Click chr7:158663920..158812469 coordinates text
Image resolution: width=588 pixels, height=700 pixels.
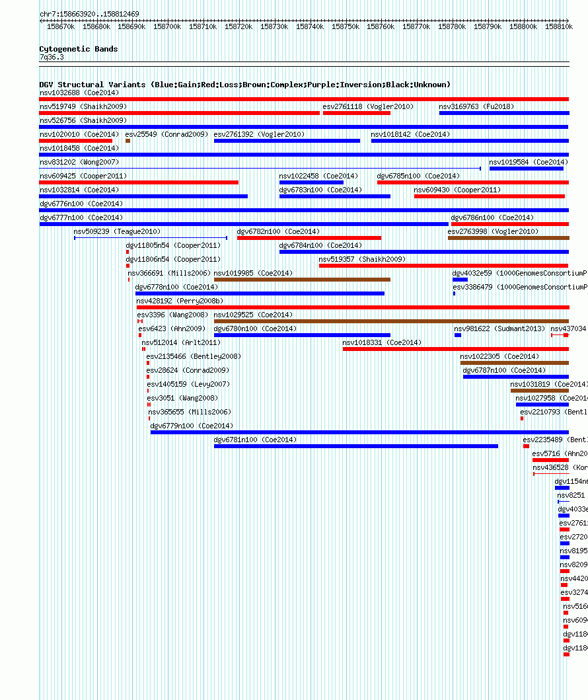point(89,14)
